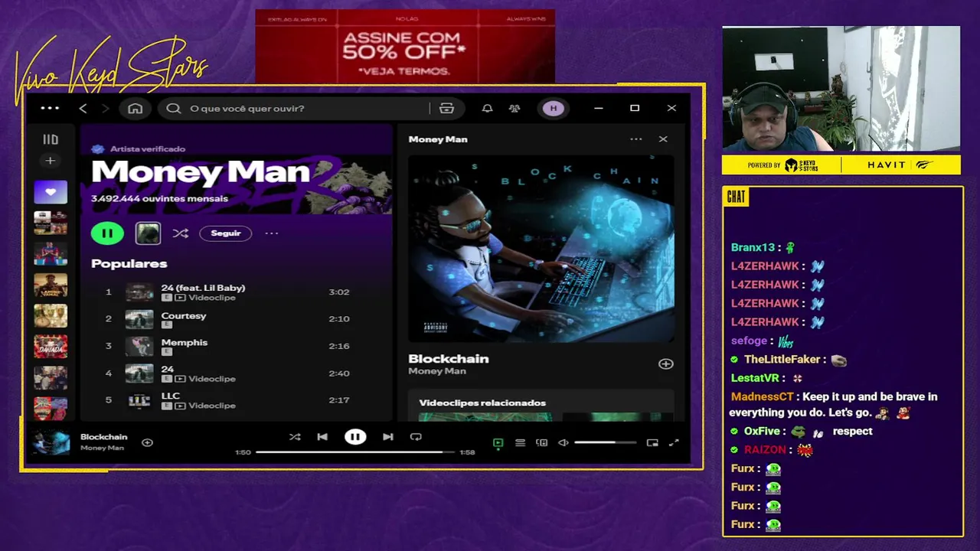
Task: Follow the artist with Seguir
Action: 226,233
